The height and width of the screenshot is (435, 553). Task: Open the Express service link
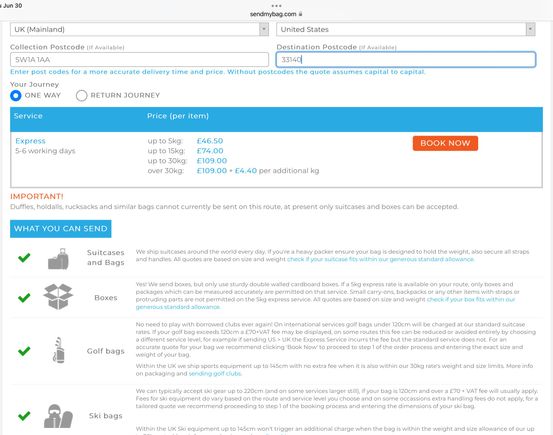[x=30, y=141]
